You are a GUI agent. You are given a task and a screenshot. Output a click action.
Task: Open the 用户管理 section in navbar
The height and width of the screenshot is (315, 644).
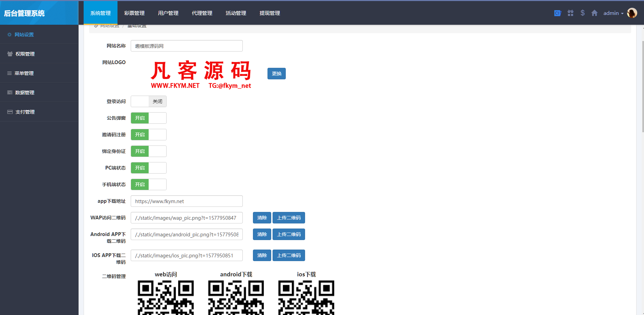tap(168, 13)
